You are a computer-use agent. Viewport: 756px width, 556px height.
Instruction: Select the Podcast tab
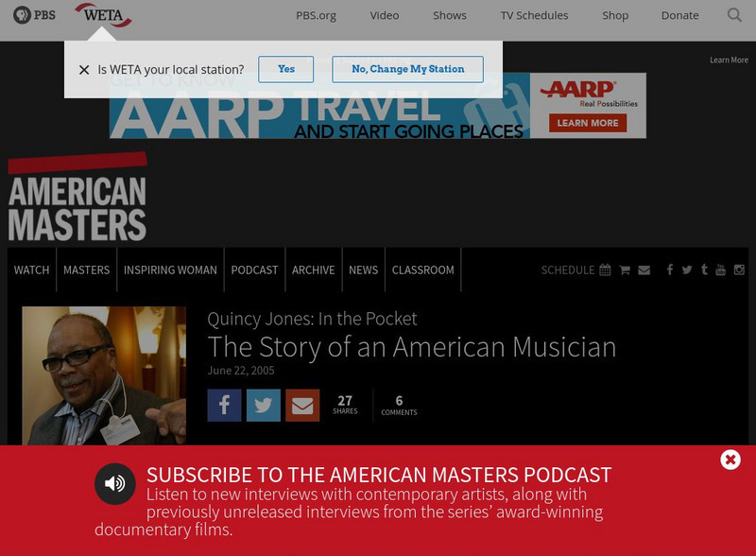[254, 269]
